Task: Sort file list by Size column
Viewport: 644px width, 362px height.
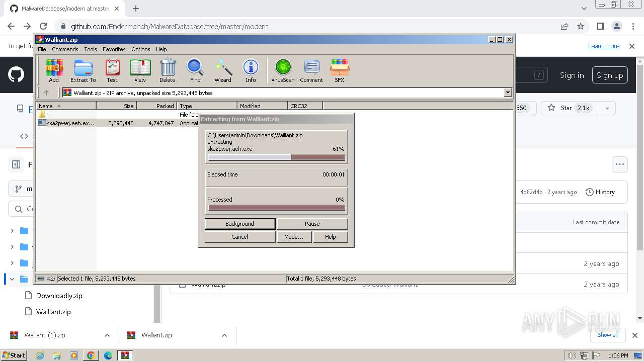Action: (x=116, y=106)
